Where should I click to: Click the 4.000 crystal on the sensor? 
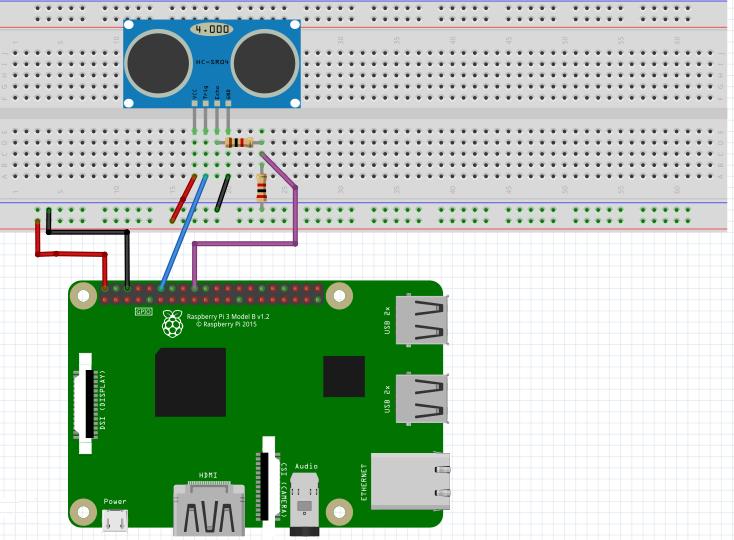coord(212,29)
